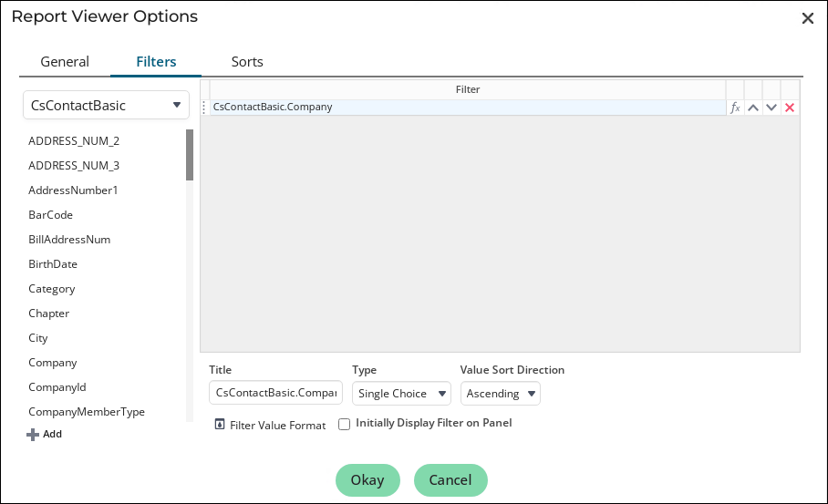Switch to the General tab
Screen dimensions: 828x504
click(65, 62)
